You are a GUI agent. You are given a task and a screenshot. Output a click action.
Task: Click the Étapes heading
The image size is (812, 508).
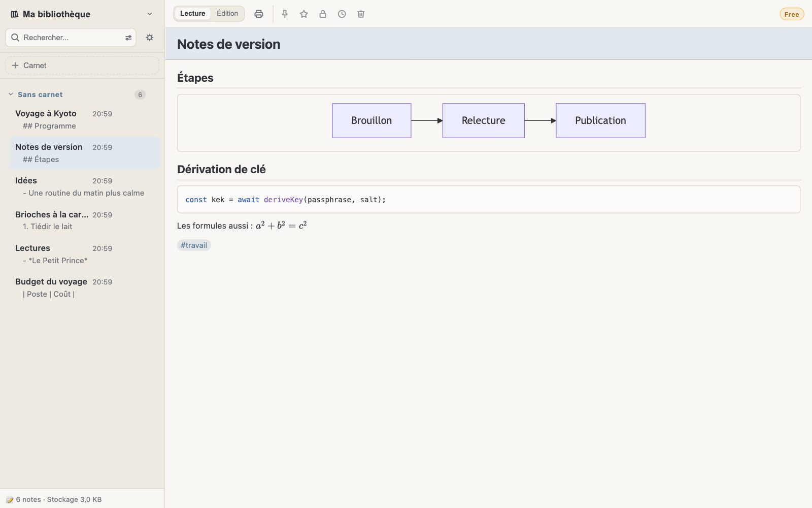click(195, 78)
